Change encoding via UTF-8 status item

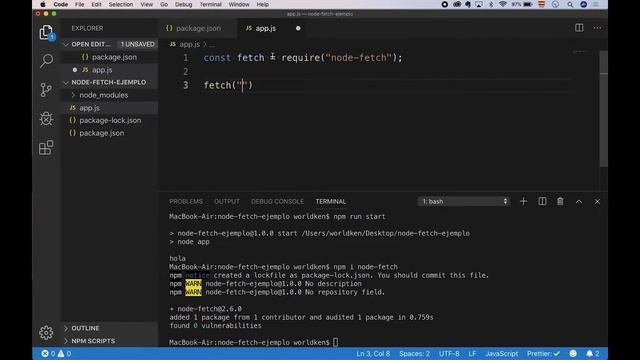coord(449,353)
